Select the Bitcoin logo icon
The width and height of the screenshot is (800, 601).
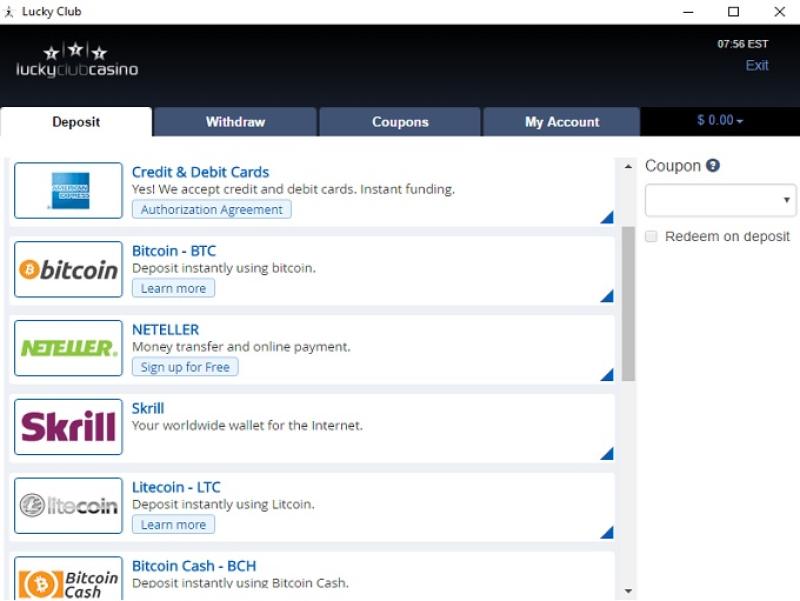tap(69, 269)
